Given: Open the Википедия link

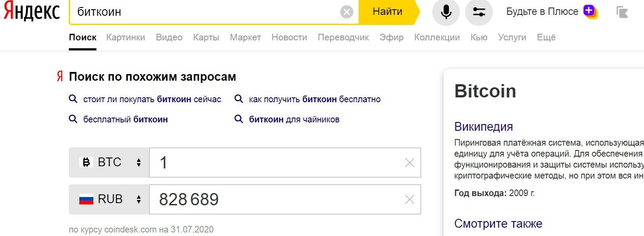Looking at the screenshot, I should 484,127.
